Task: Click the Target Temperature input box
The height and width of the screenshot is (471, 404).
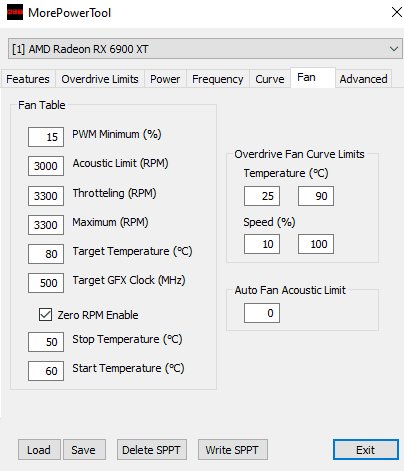Action: pos(46,254)
